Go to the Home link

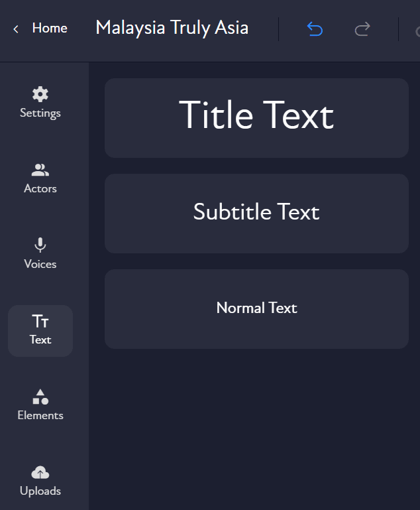(50, 29)
